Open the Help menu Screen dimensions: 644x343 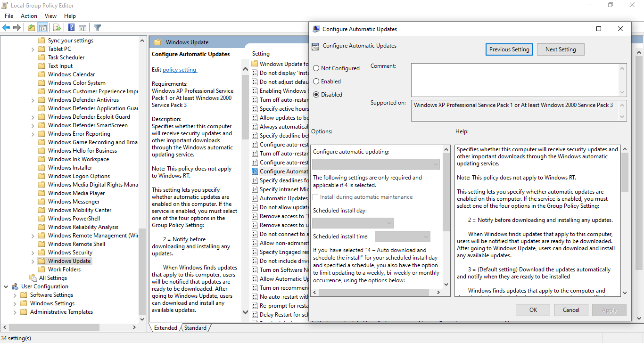coord(70,16)
